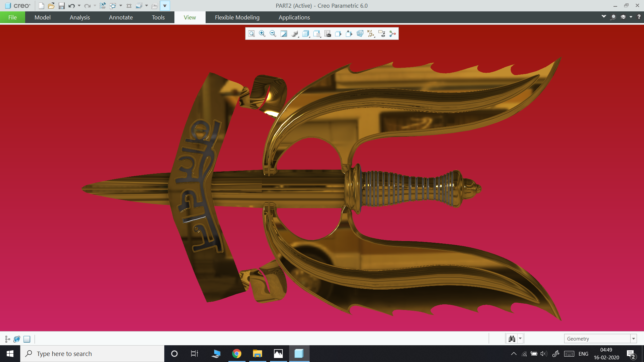Screen dimensions: 644x362
Task: Switch to the Annotate tab
Action: (121, 17)
